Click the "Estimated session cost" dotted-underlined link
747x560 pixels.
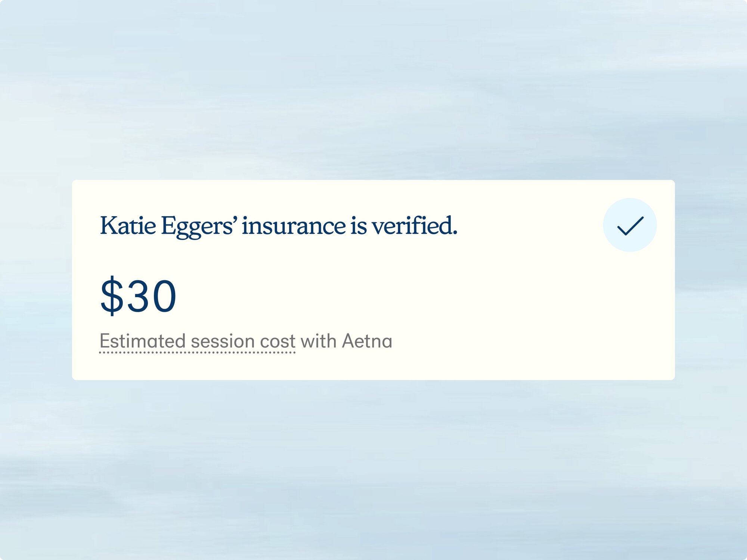(x=197, y=341)
